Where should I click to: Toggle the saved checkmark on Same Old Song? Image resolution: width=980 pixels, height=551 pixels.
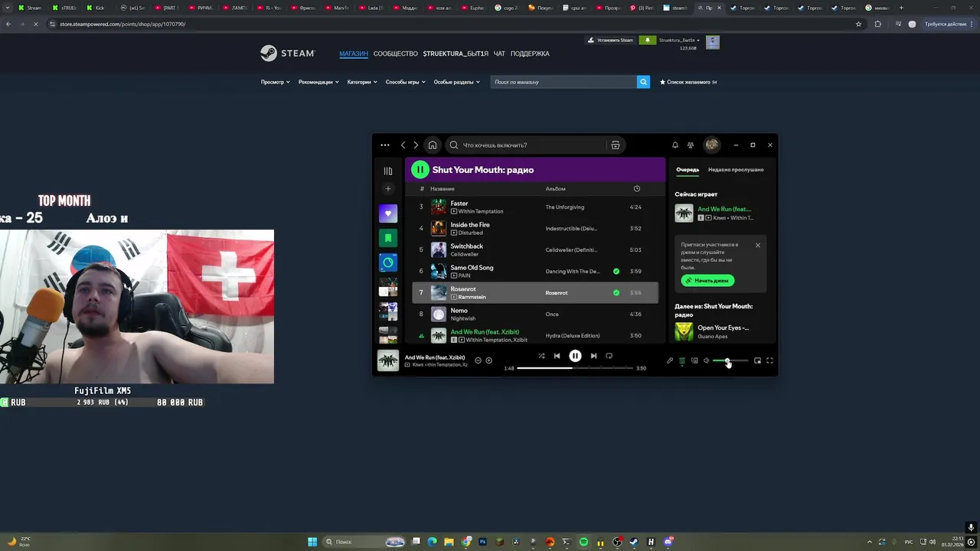(x=616, y=271)
